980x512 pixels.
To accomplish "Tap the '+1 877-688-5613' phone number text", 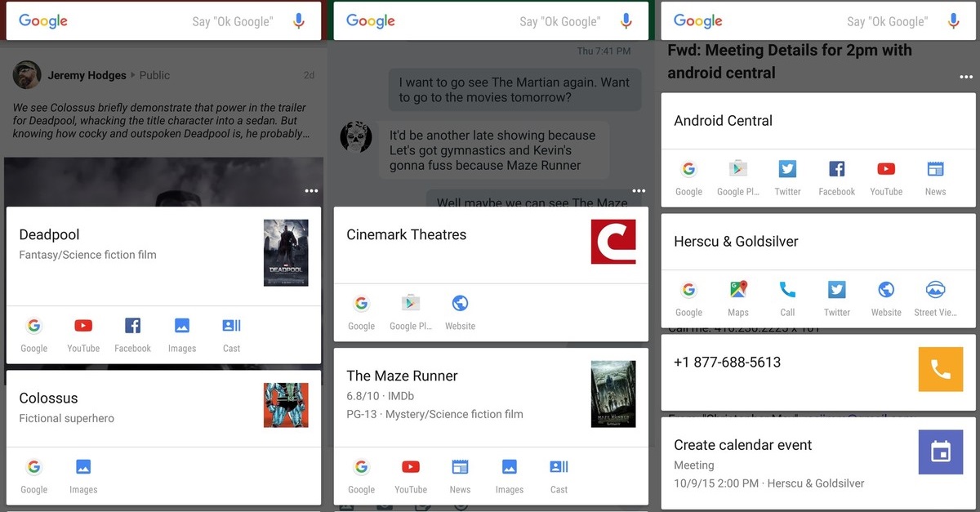I will click(727, 362).
